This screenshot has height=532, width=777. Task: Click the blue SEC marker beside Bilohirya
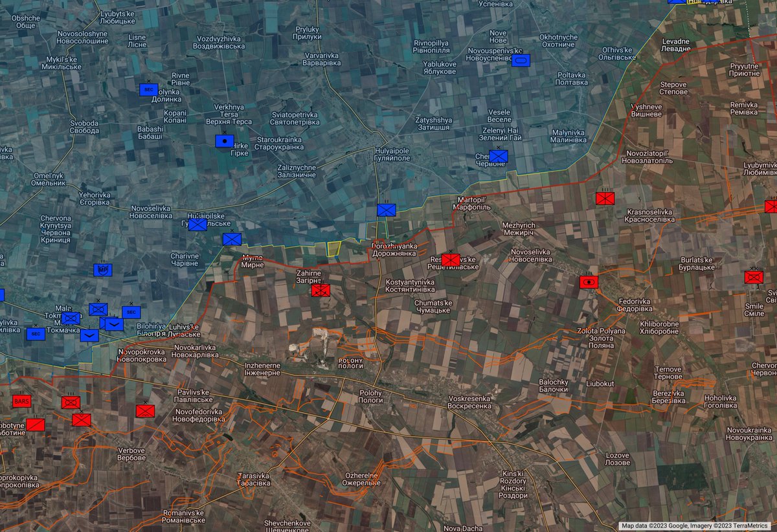click(x=131, y=313)
